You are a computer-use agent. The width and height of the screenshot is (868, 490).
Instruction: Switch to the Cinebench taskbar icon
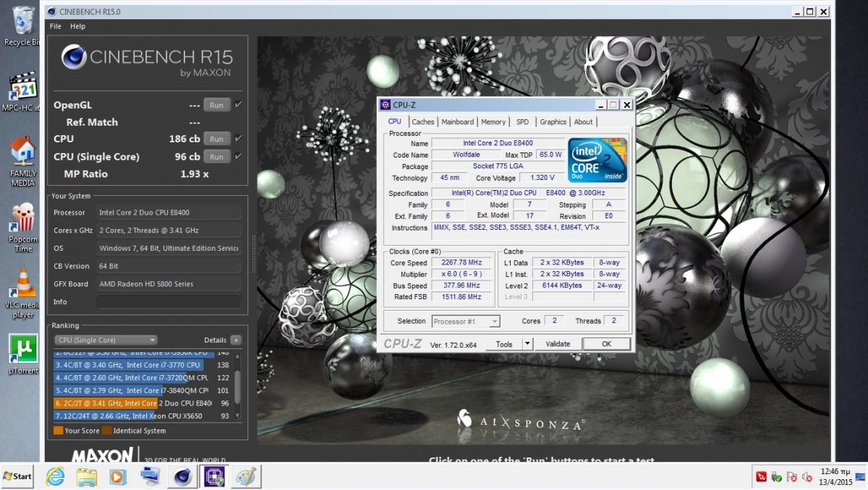[181, 477]
